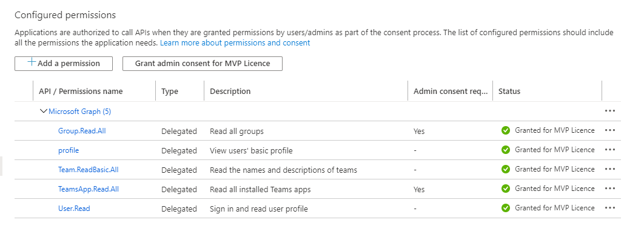The width and height of the screenshot is (644, 234).
Task: Open ellipsis menu for TeamsApp.Read.All row
Action: tap(610, 189)
